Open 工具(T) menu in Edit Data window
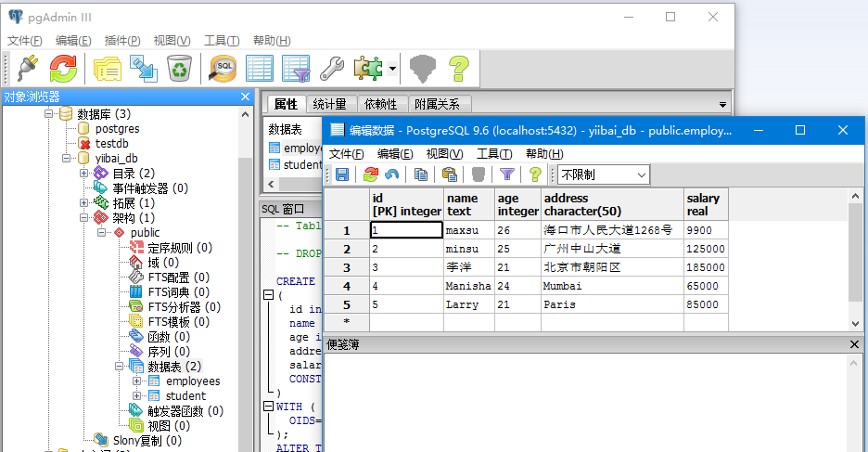 (494, 154)
